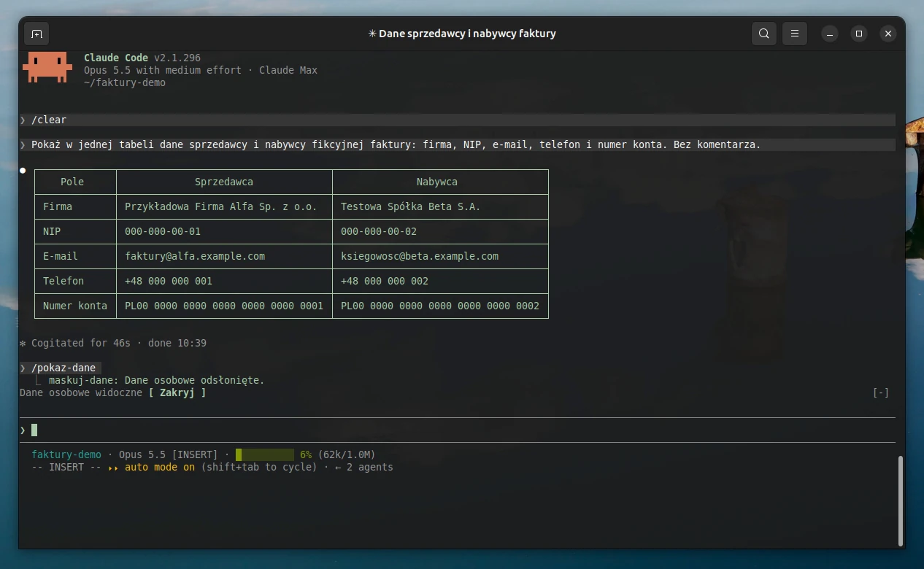This screenshot has width=924, height=569.
Task: Maximize the terminal window
Action: click(x=859, y=34)
